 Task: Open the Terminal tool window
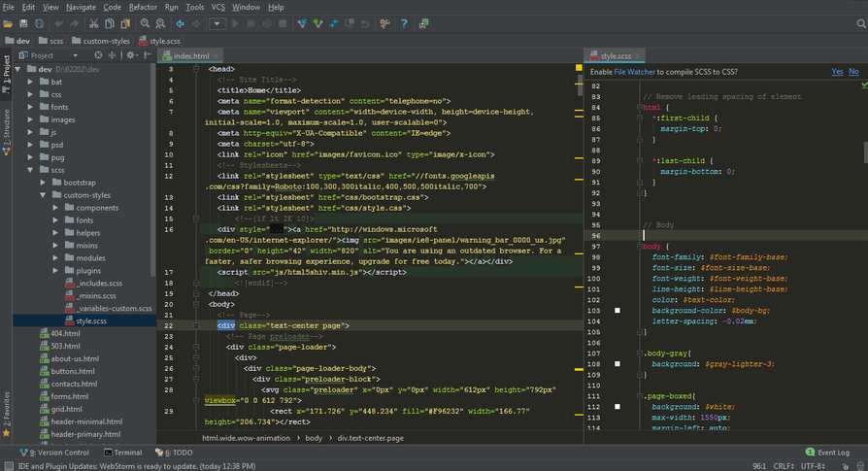tap(122, 453)
